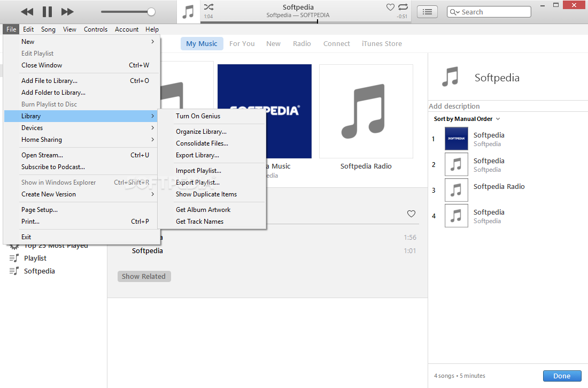Select Add Folder to Library
This screenshot has width=588, height=388.
click(82, 93)
